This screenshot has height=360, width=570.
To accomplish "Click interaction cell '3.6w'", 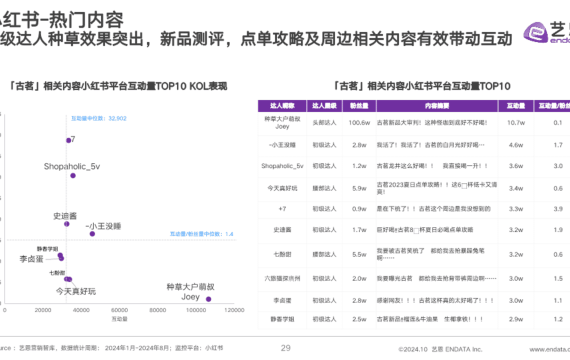I will point(516,166).
